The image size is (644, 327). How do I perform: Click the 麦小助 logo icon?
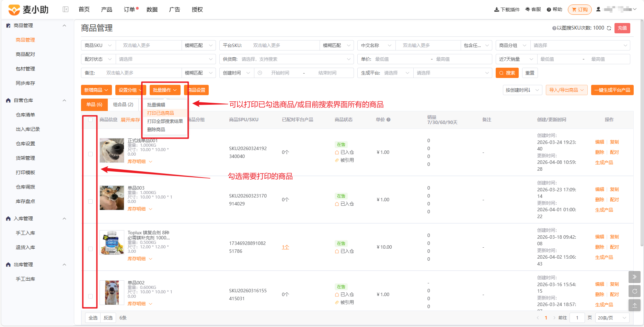point(14,10)
